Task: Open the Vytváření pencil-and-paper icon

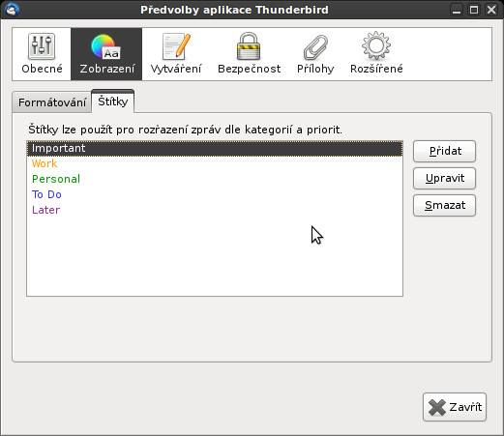Action: [176, 46]
